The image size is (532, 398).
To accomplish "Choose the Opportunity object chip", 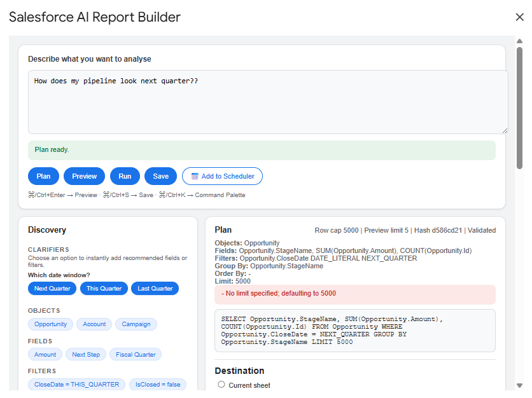I will click(50, 324).
